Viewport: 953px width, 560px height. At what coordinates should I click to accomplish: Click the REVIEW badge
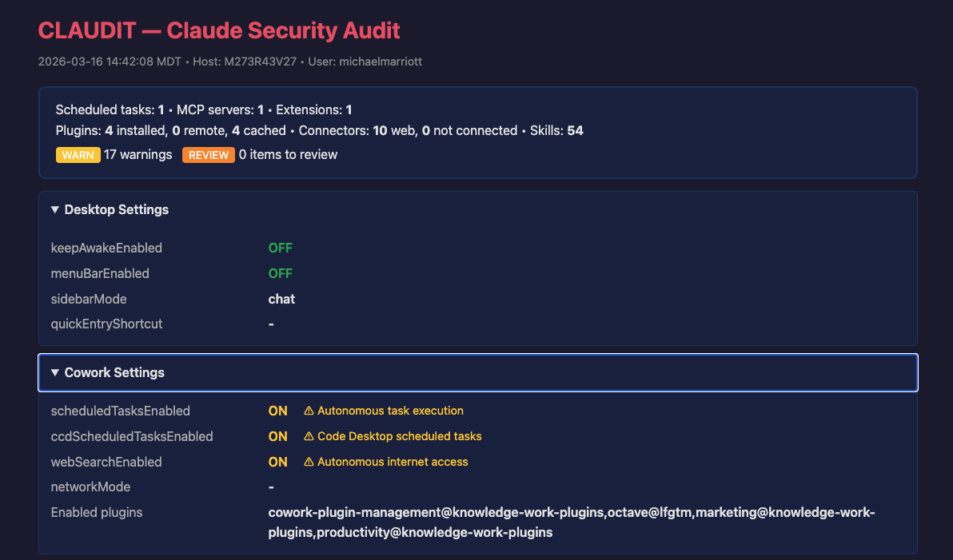[208, 155]
